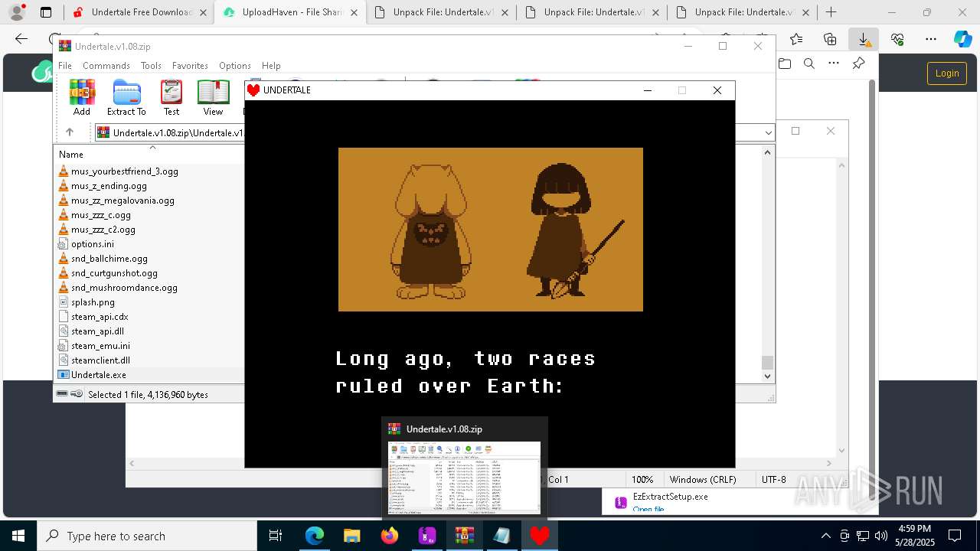Select snd_ballchime.ogg file
Screen dimensions: 980x551
pyautogui.click(x=103, y=259)
